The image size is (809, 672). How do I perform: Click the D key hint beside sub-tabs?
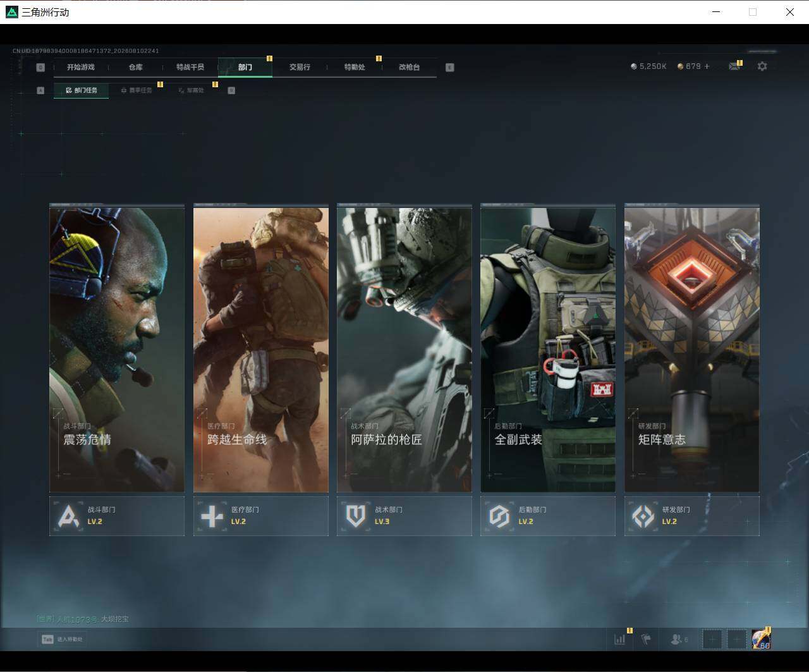231,90
